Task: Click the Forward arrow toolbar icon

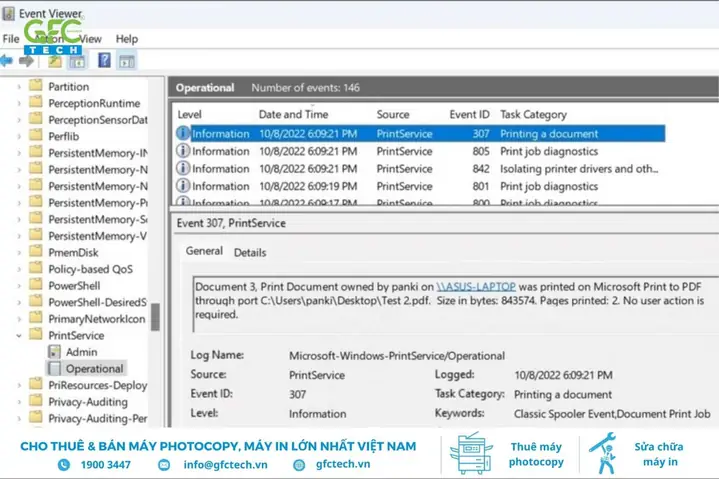Action: pyautogui.click(x=27, y=61)
